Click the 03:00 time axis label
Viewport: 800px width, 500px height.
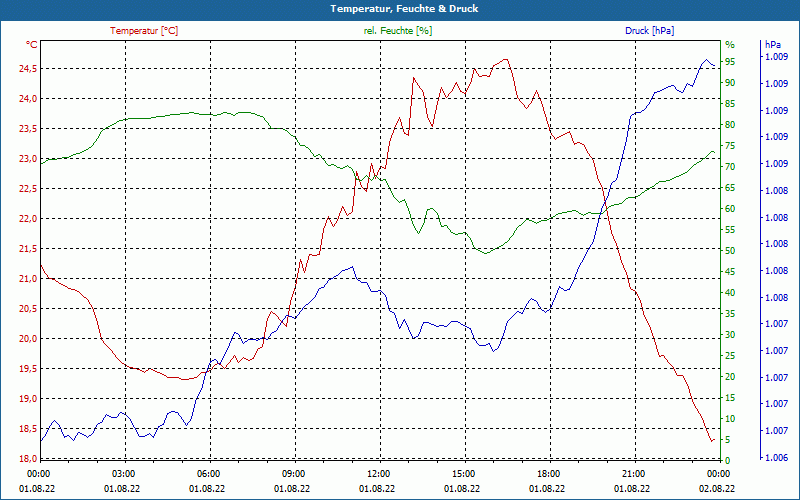tap(122, 473)
